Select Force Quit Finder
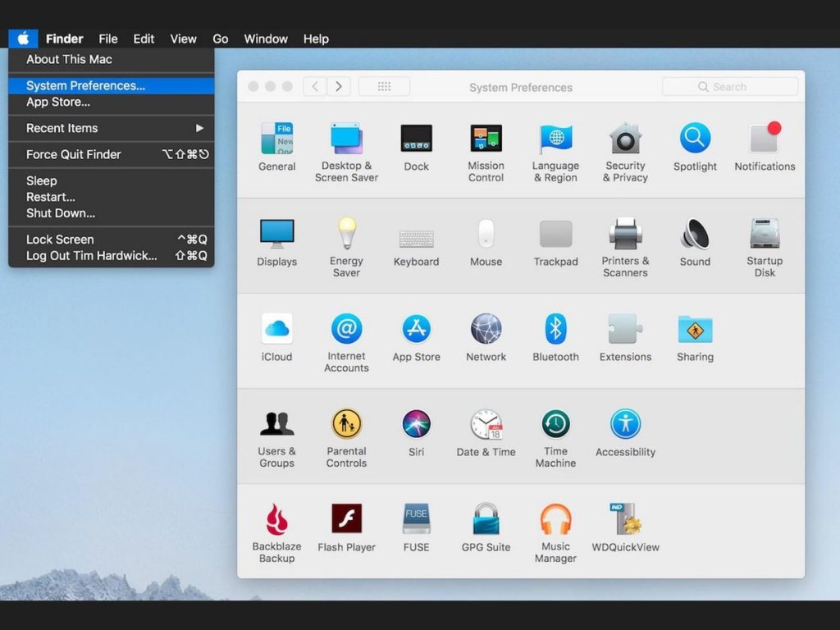840x630 pixels. tap(112, 154)
